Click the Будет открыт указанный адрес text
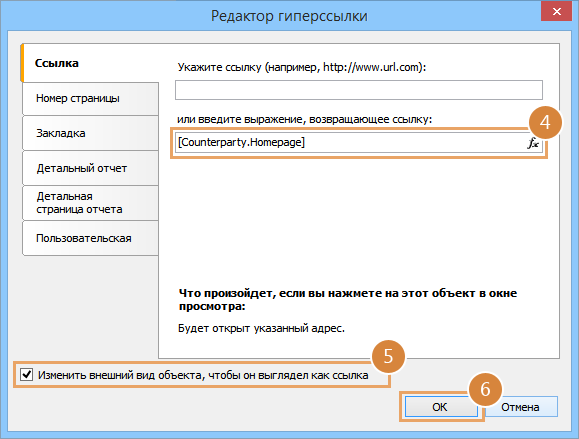This screenshot has height=439, width=579. click(261, 328)
